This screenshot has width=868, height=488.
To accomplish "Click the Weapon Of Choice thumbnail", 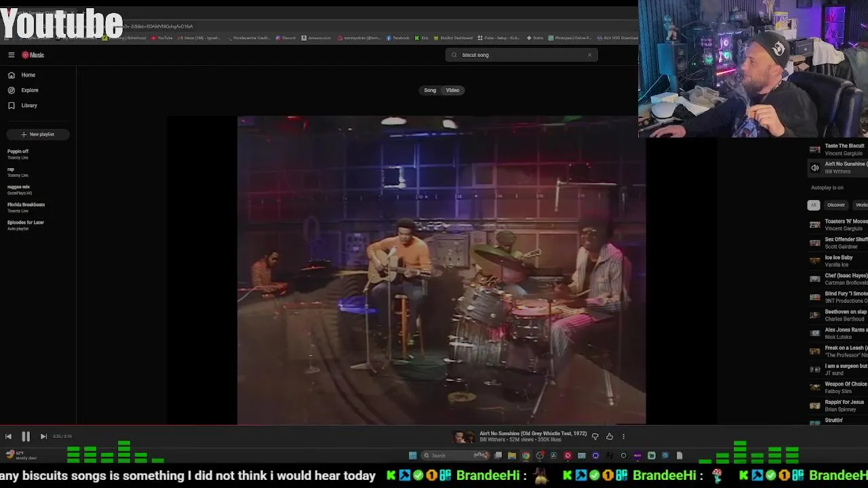I will [x=814, y=387].
